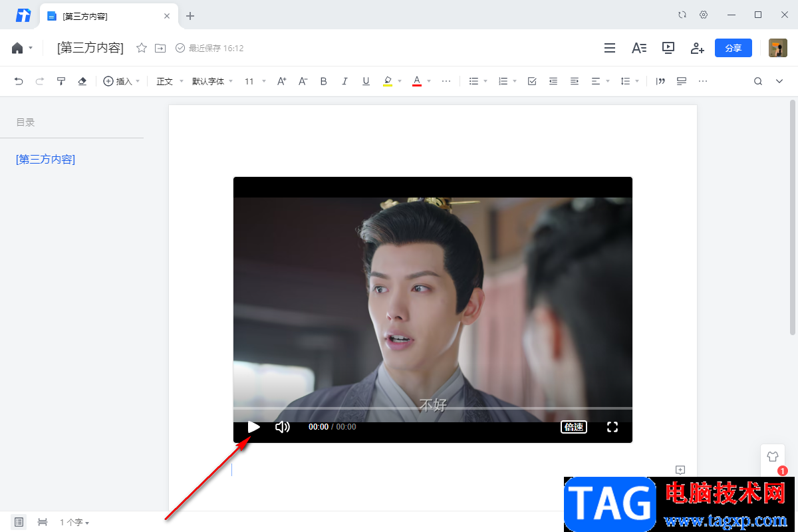
Task: Open the 1个字 word count dropdown
Action: point(74,523)
